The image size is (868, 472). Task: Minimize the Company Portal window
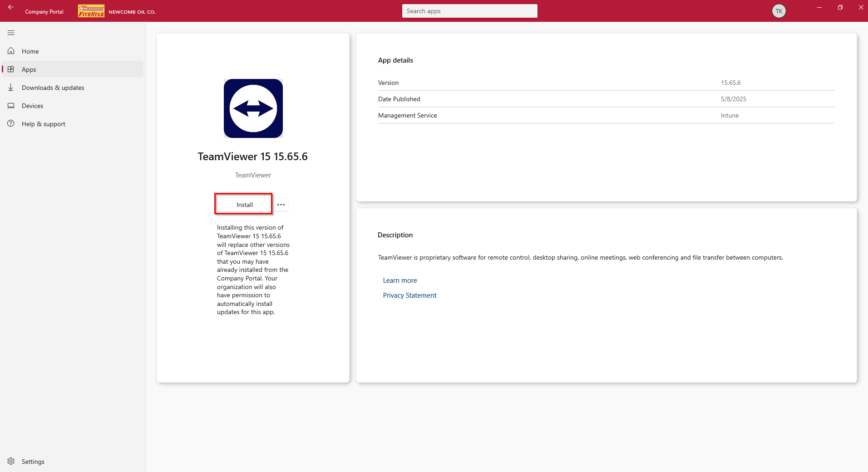click(819, 7)
